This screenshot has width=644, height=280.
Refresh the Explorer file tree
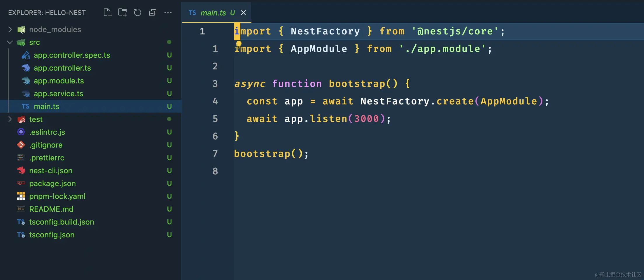point(137,13)
